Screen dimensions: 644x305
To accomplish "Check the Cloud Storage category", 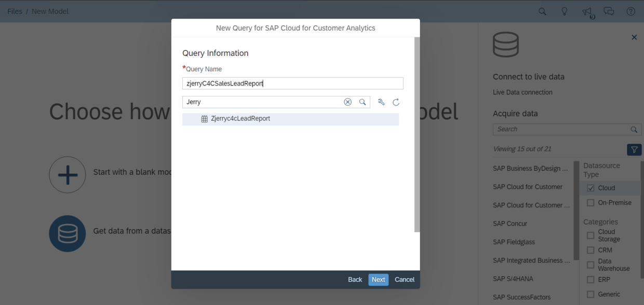I will click(591, 235).
